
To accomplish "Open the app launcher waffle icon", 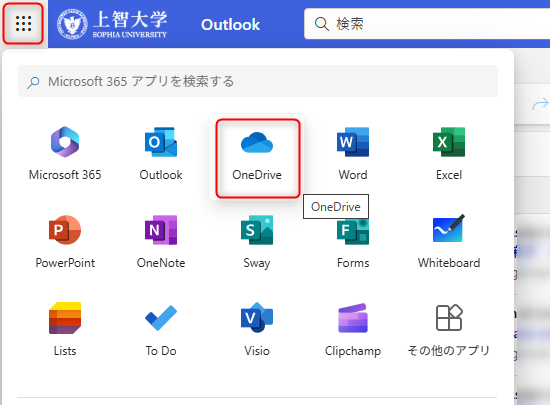I will coord(24,23).
